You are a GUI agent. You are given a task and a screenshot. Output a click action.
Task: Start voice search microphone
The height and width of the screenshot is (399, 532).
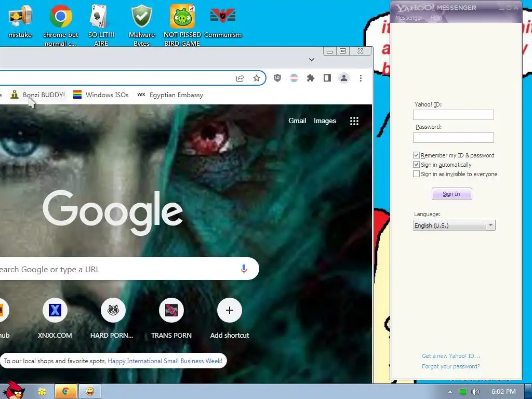pyautogui.click(x=244, y=269)
